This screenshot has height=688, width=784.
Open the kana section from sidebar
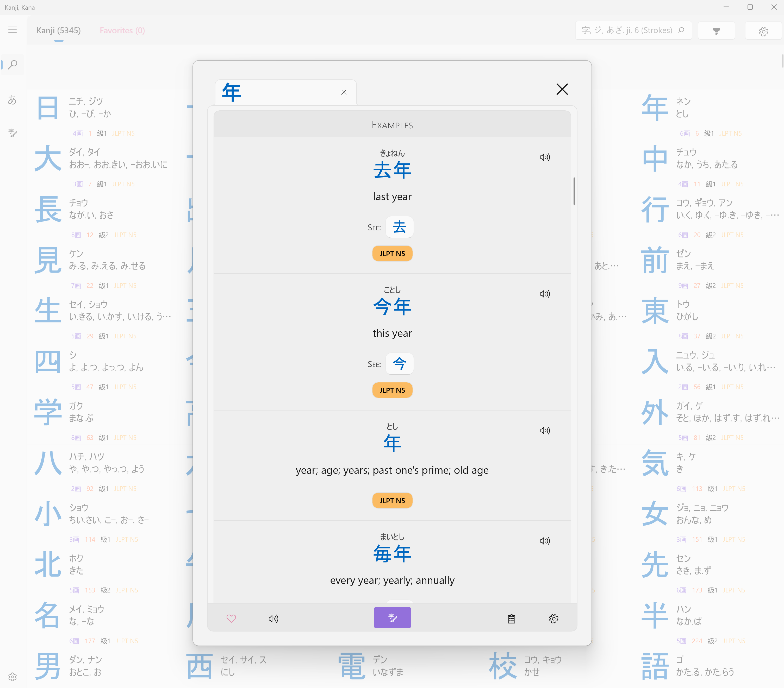tap(12, 100)
